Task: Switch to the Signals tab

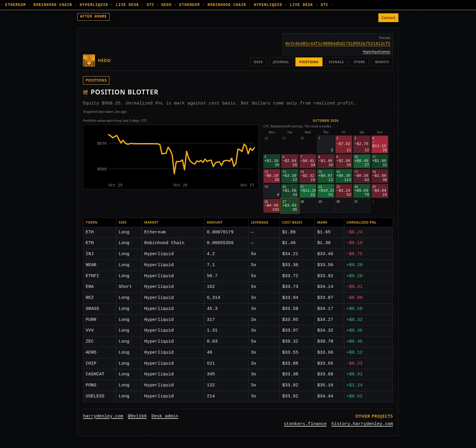Action: (x=336, y=62)
